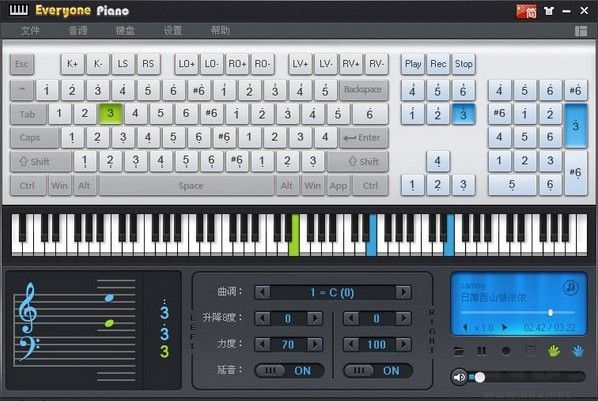Pause the song playback
Screen dimensions: 598x401
[482, 351]
